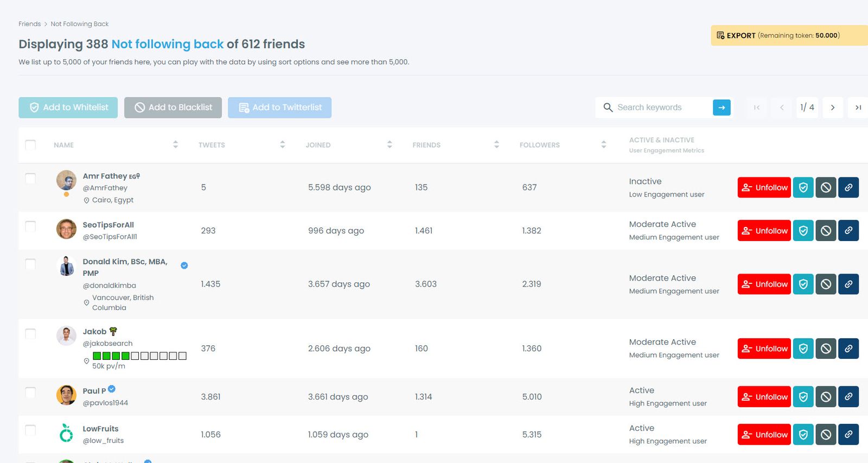Click the Not Following Back breadcrumb
This screenshot has height=463, width=868.
80,24
